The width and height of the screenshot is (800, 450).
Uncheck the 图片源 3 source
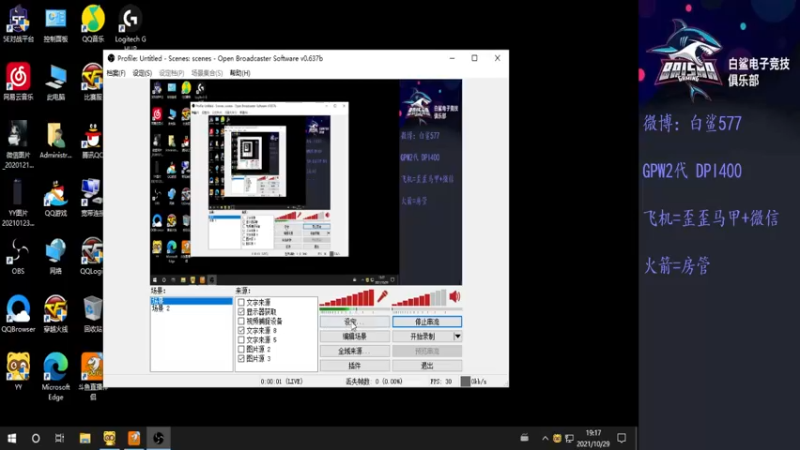tap(241, 359)
